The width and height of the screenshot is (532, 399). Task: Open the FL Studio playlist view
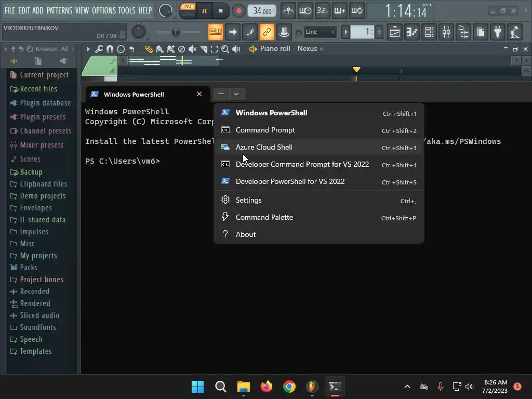[x=395, y=32]
